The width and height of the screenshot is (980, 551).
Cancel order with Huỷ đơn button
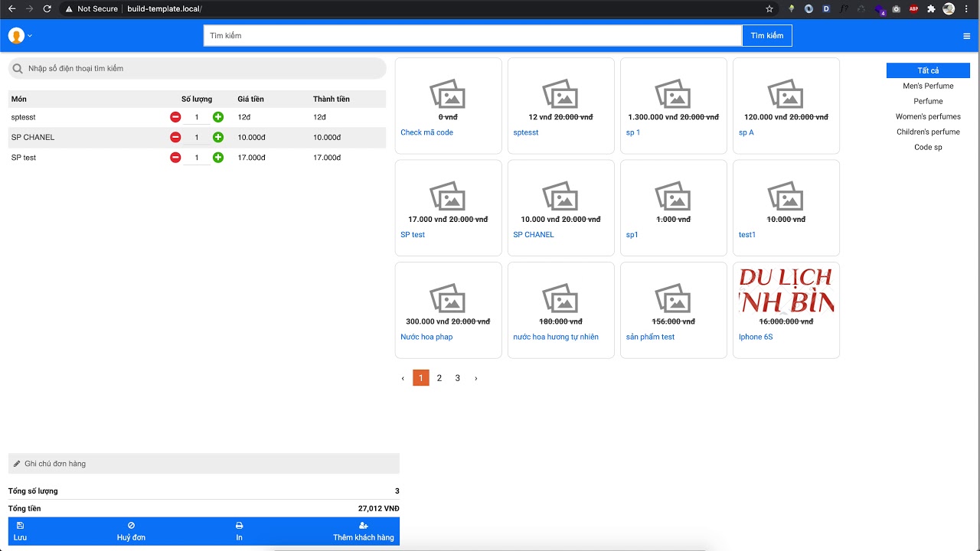tap(131, 532)
